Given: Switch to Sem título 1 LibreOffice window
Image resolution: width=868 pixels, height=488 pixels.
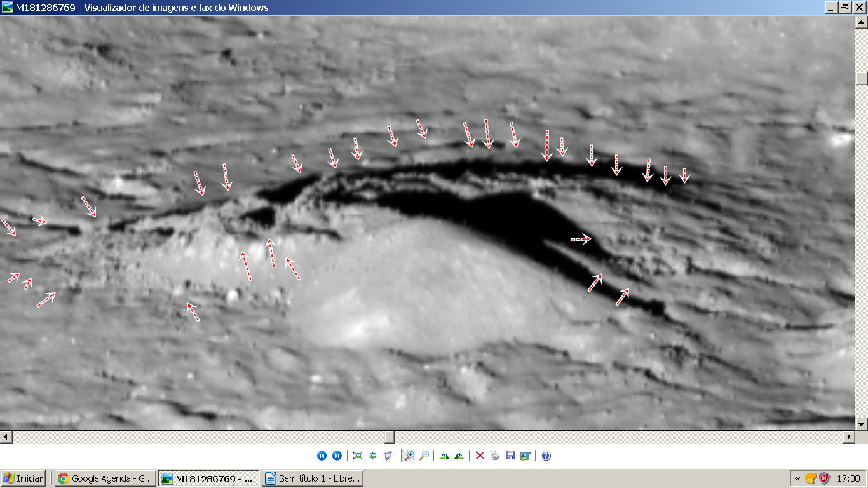Looking at the screenshot, I should [312, 478].
